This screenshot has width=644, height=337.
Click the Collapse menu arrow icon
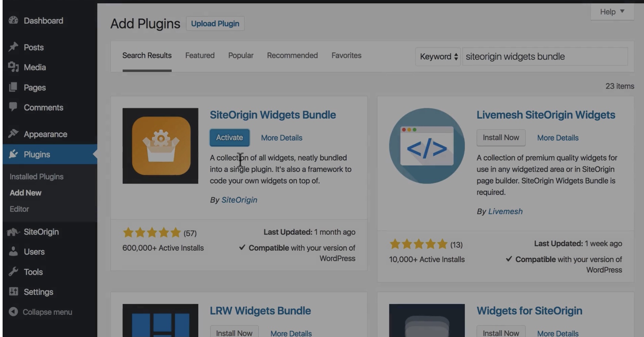(x=13, y=312)
